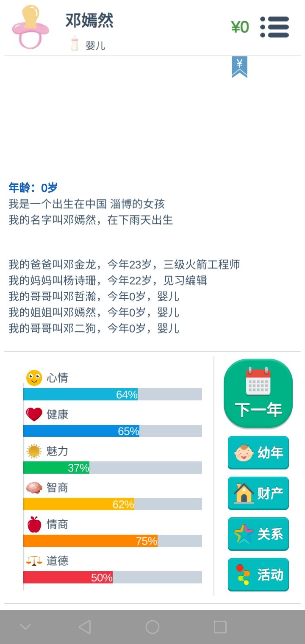The image size is (305, 644).
Task: Tap the smiley face mood icon
Action: point(34,378)
